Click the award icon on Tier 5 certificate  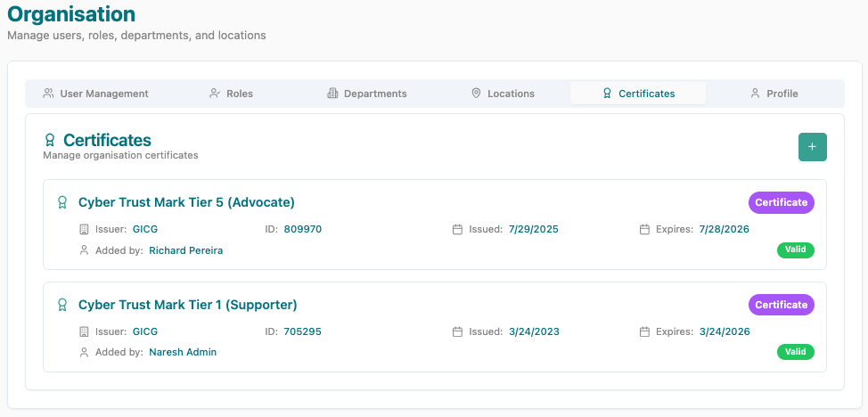[62, 202]
